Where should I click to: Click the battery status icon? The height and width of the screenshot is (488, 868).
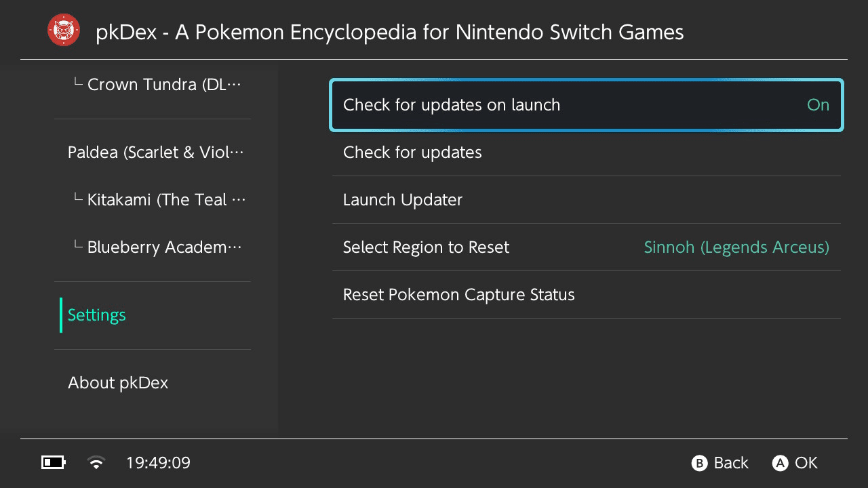(x=54, y=463)
